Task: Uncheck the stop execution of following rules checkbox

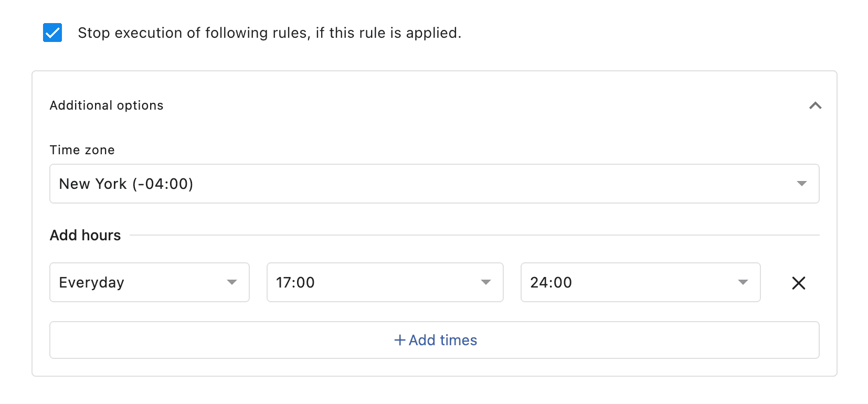Action: (x=52, y=33)
